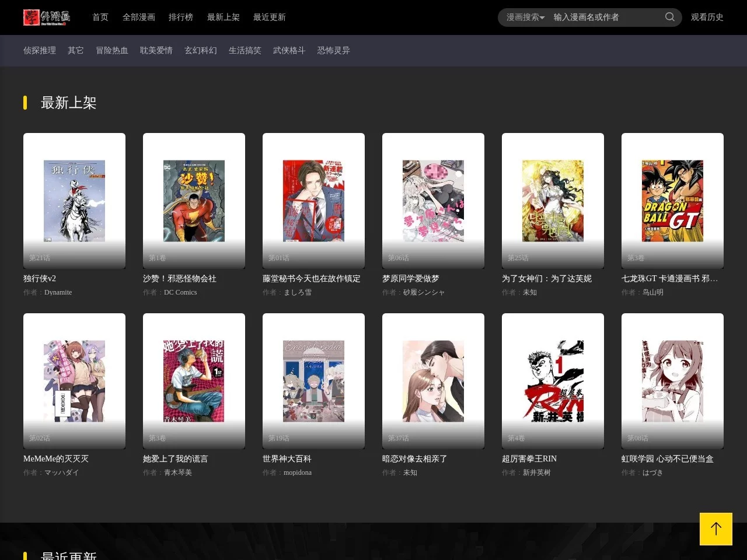747x560 pixels.
Task: Click the search magnifier icon
Action: point(670,17)
